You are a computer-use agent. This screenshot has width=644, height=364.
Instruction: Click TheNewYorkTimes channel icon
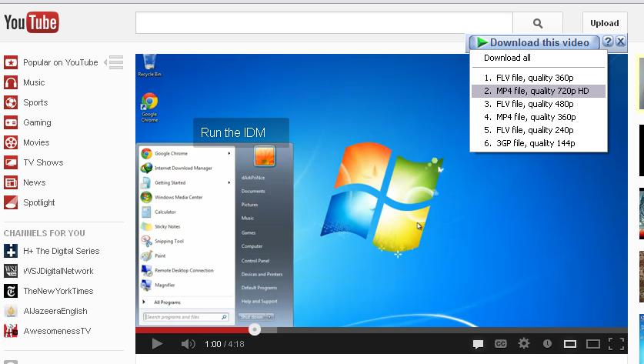pyautogui.click(x=11, y=292)
